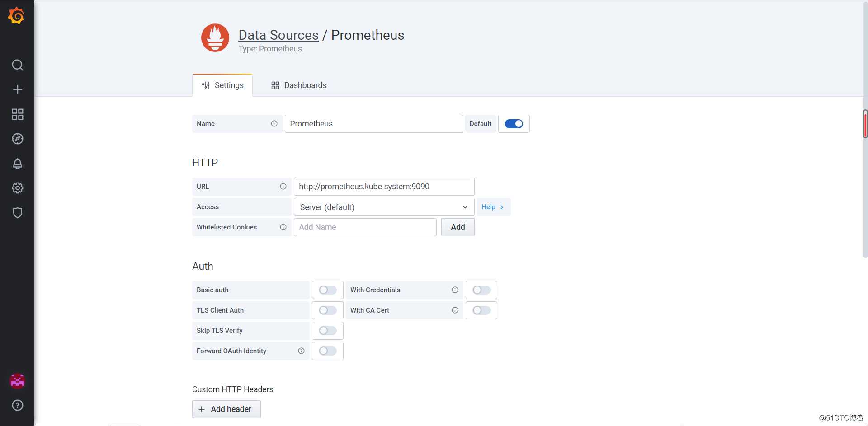Enable the TLS Client Auth switch

(x=328, y=310)
